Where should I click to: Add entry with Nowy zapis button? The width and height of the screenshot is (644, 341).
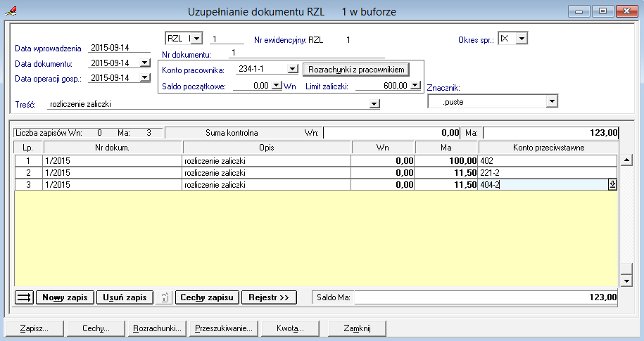click(x=65, y=297)
